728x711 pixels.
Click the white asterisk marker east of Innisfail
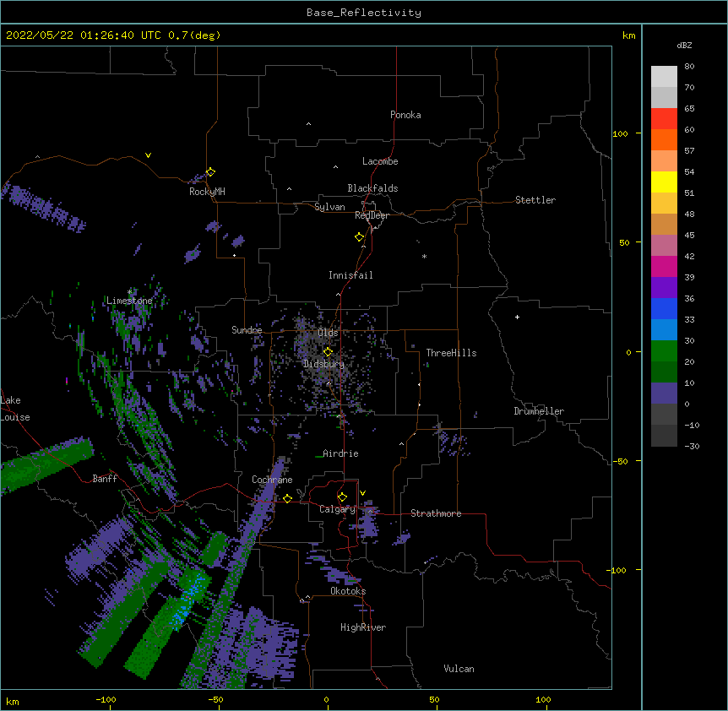(424, 256)
